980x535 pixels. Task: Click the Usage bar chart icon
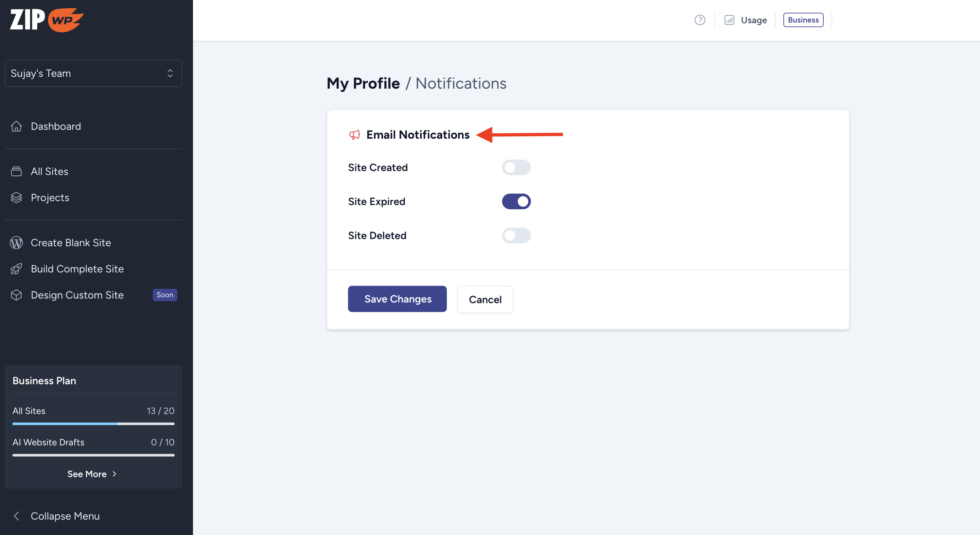point(729,20)
